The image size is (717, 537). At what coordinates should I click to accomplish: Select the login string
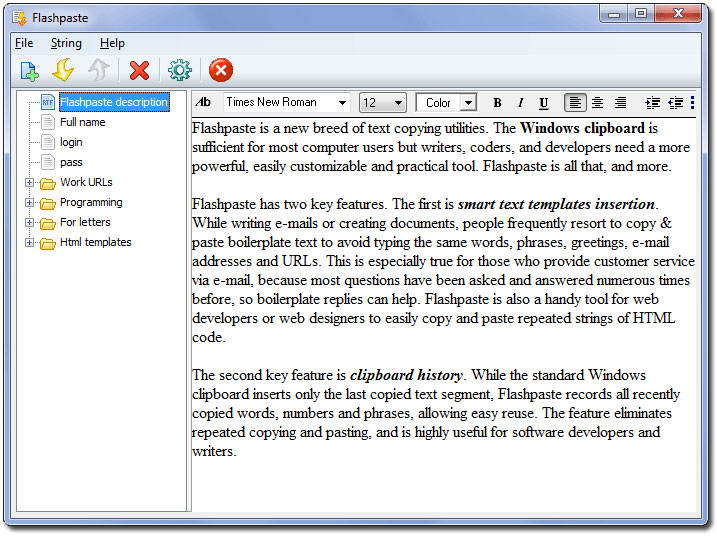71,142
